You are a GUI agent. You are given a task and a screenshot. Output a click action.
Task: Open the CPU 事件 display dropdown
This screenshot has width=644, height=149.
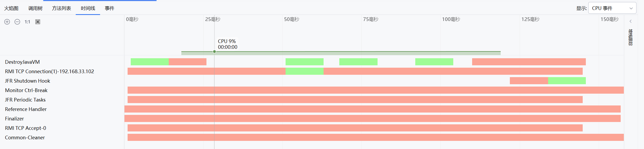click(612, 8)
